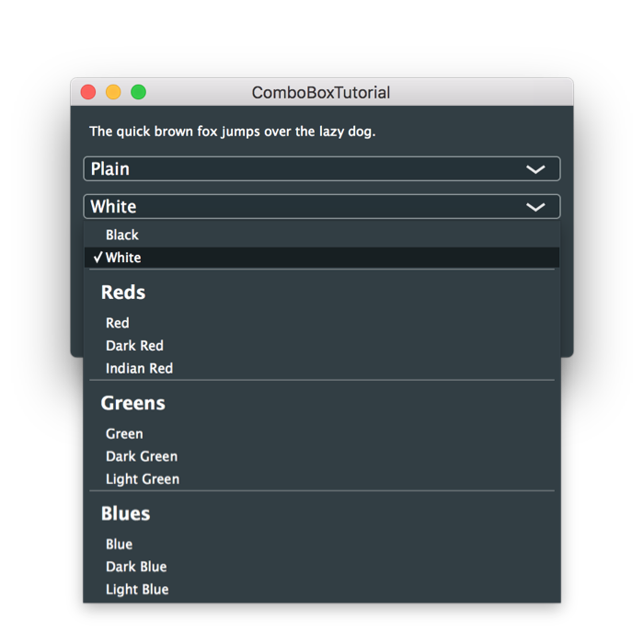Minimize the window using the yellow button
This screenshot has height=644, width=644.
pos(113,92)
